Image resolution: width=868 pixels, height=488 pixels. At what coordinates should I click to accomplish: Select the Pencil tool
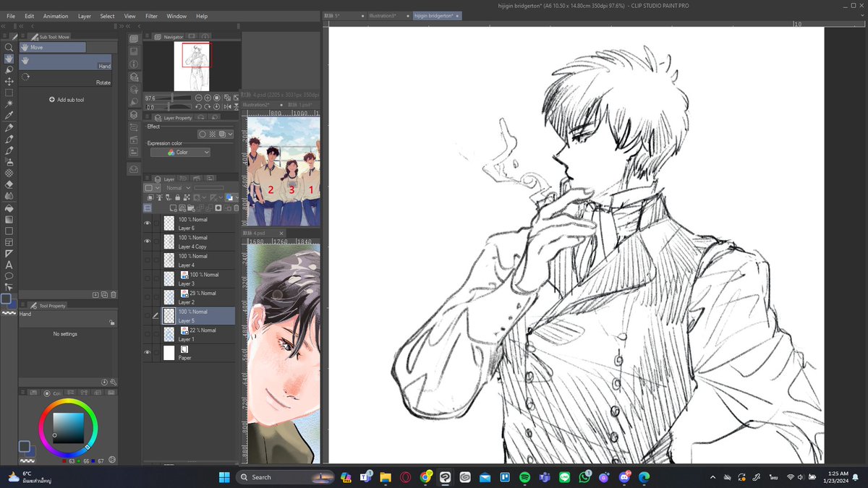(x=9, y=139)
